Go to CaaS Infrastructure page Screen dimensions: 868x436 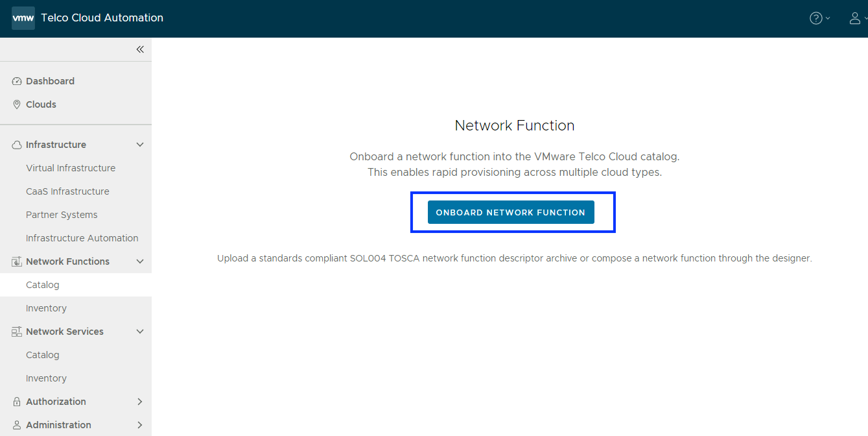[67, 191]
